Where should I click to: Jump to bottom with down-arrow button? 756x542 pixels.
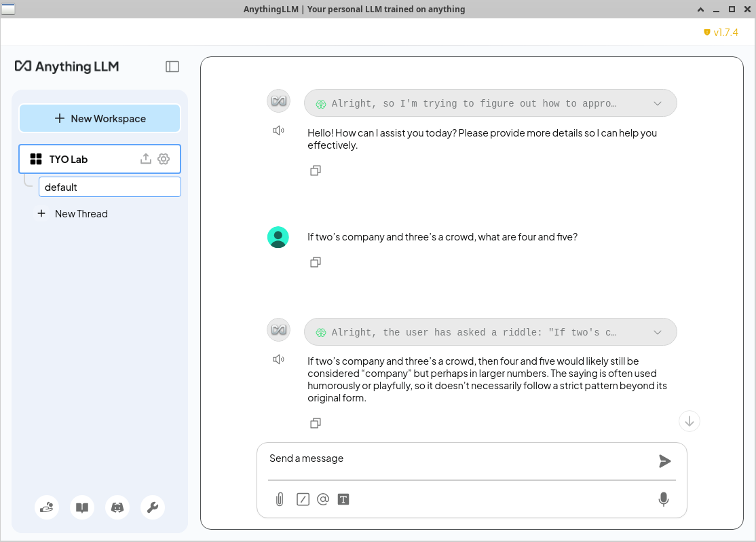[x=689, y=421]
